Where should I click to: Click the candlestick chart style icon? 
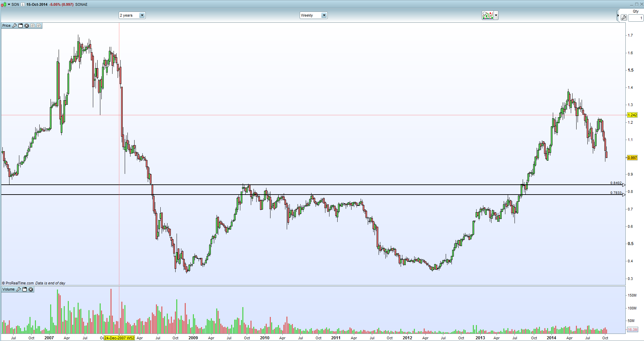[3, 4]
